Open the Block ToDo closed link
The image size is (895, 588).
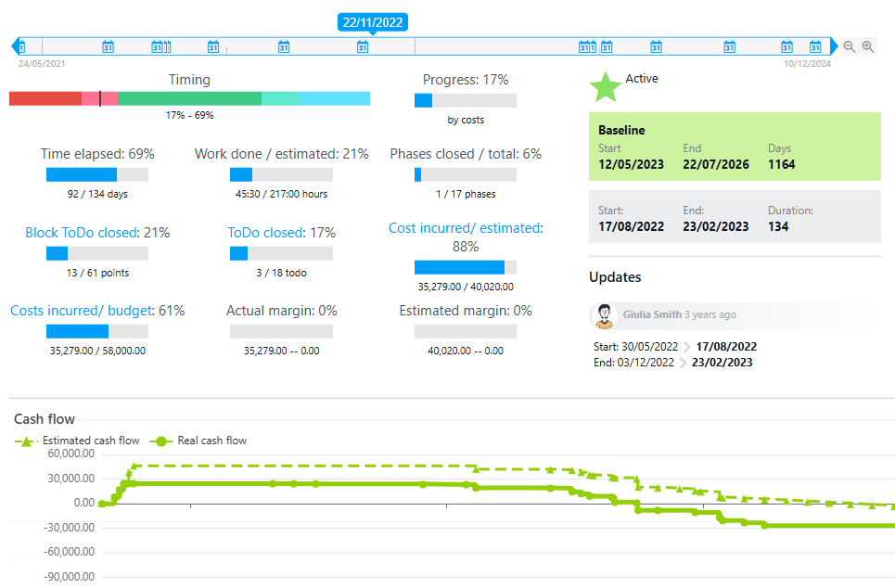click(82, 233)
